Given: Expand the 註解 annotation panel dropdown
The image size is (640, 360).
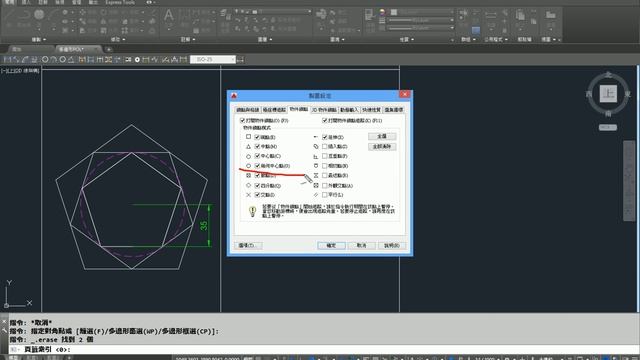Looking at the screenshot, I should coord(188,40).
